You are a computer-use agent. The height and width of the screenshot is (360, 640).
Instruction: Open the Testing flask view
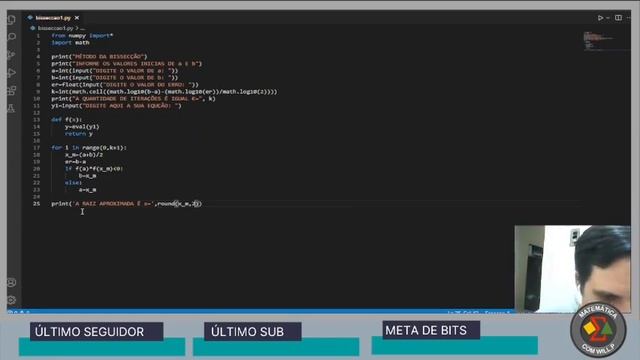(11, 108)
